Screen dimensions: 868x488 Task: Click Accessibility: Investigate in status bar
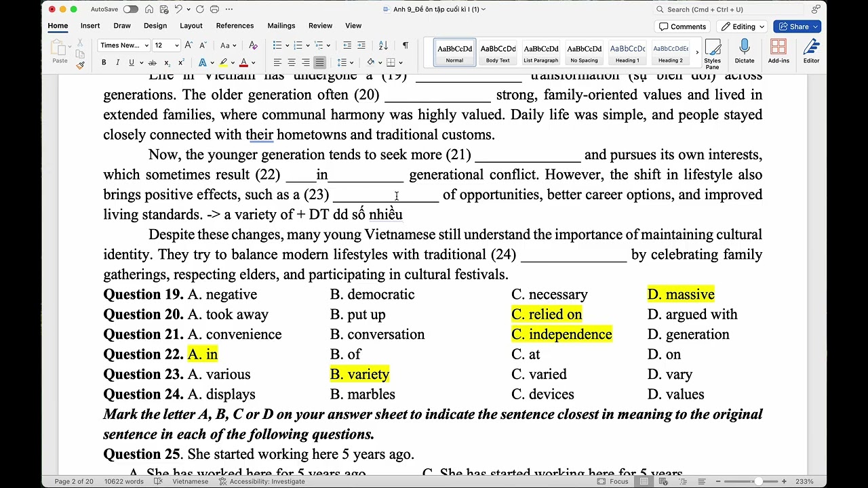262,481
